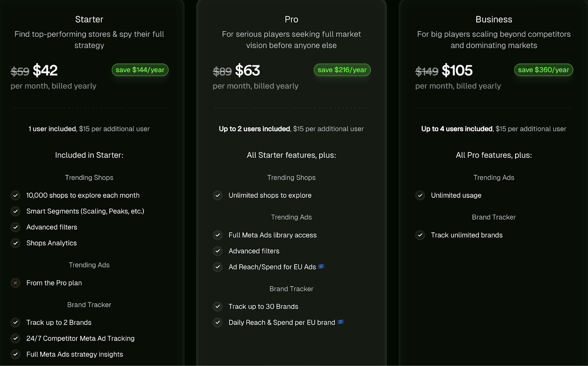Click the save $360/year badge
Image resolution: width=588 pixels, height=366 pixels.
pyautogui.click(x=543, y=70)
